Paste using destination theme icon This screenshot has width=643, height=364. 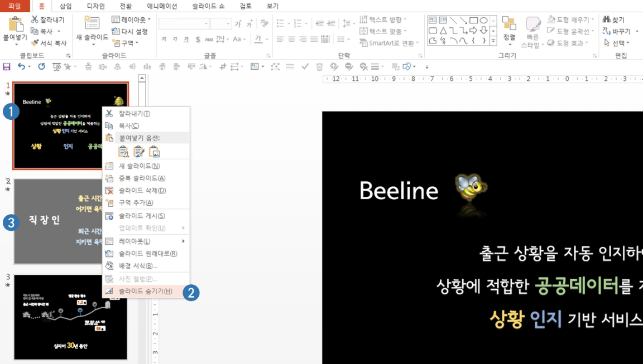123,152
